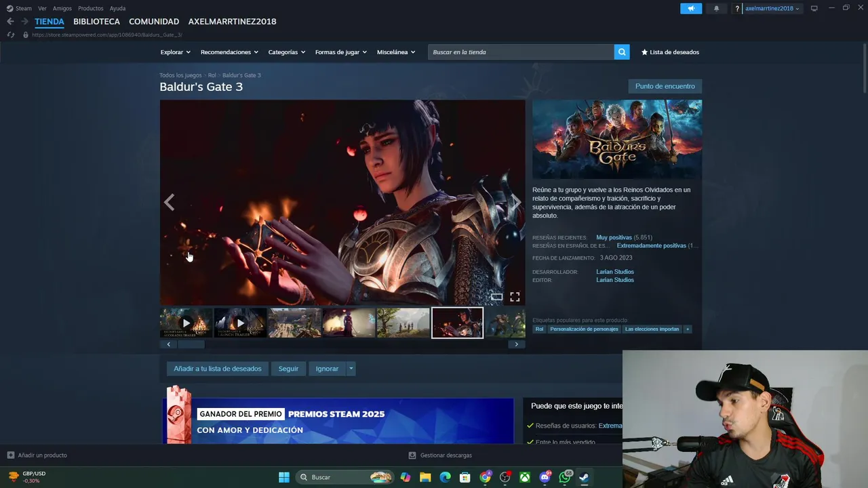The width and height of the screenshot is (868, 488).
Task: Follow the Todos los juegos breadcrumb
Action: (180, 75)
